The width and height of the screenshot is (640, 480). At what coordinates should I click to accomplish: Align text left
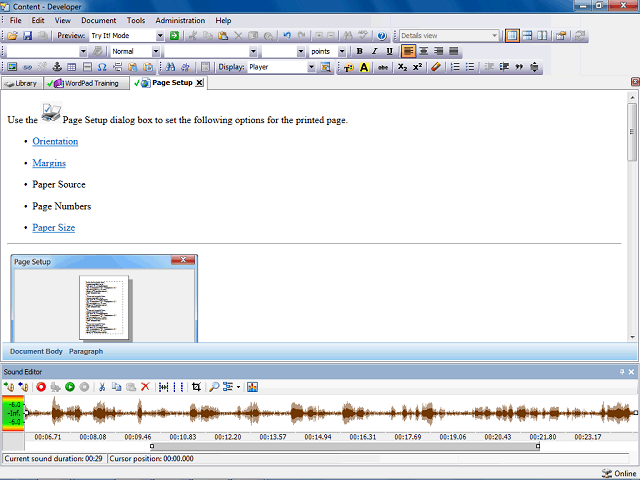(409, 51)
